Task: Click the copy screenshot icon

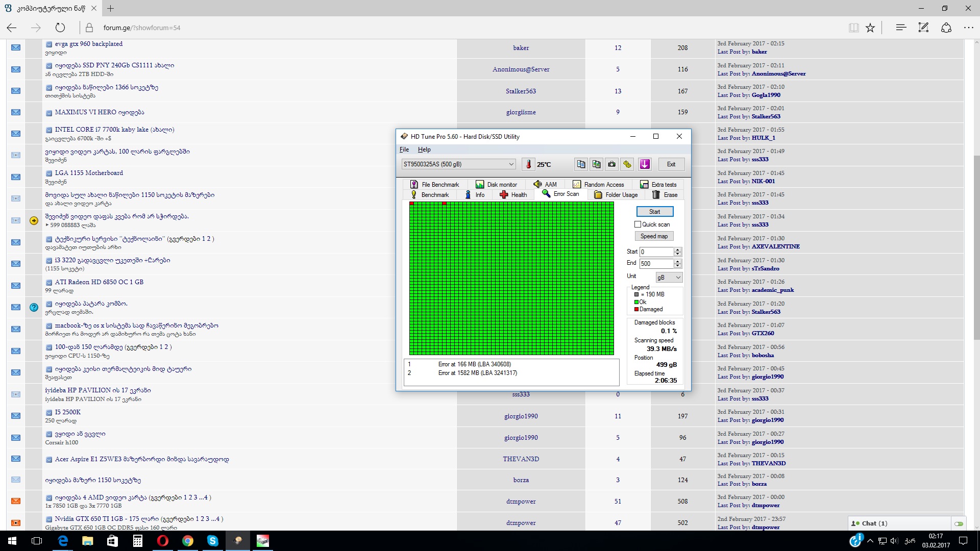Action: 596,164
